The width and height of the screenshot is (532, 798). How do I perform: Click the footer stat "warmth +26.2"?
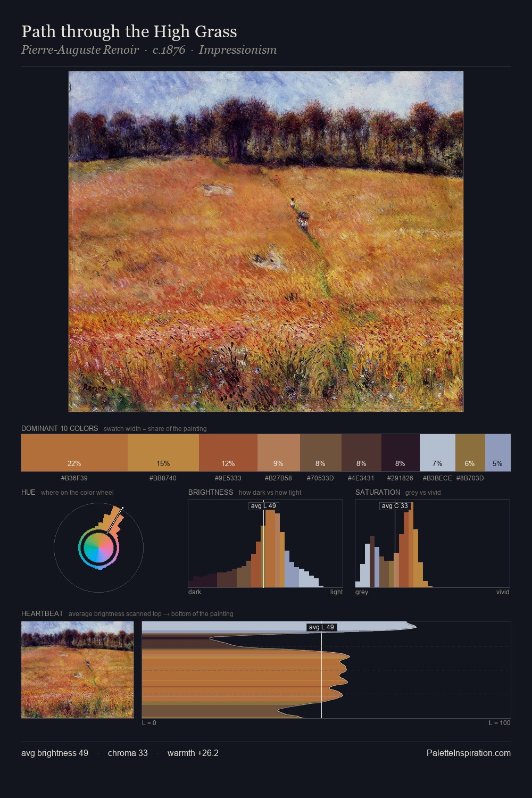coord(193,753)
